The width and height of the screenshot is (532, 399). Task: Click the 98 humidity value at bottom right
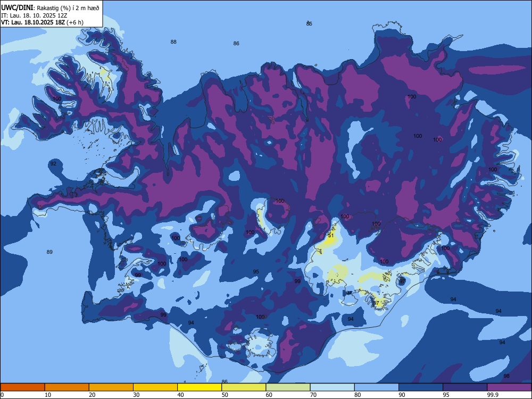(x=506, y=376)
